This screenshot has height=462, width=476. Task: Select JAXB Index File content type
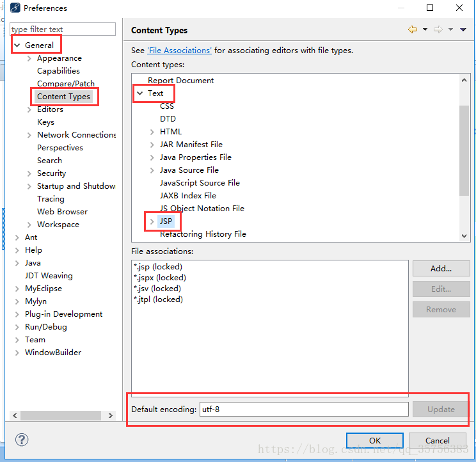click(x=188, y=196)
